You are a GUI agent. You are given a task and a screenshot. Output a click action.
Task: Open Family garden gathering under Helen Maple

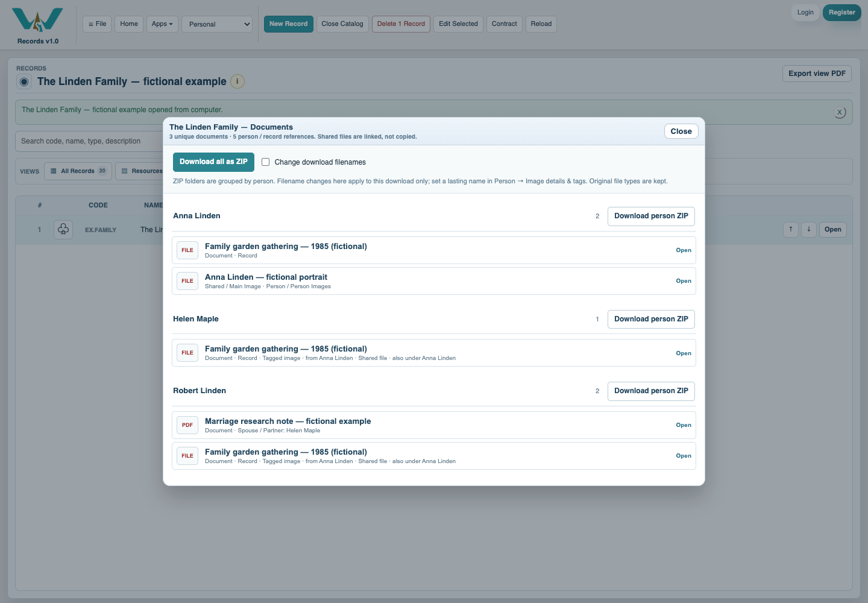[684, 353]
